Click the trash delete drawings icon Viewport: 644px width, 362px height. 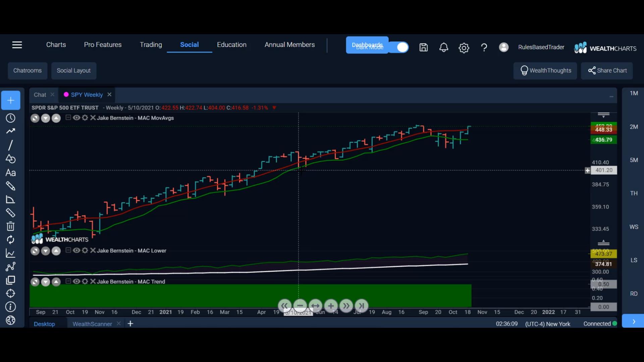point(11,226)
